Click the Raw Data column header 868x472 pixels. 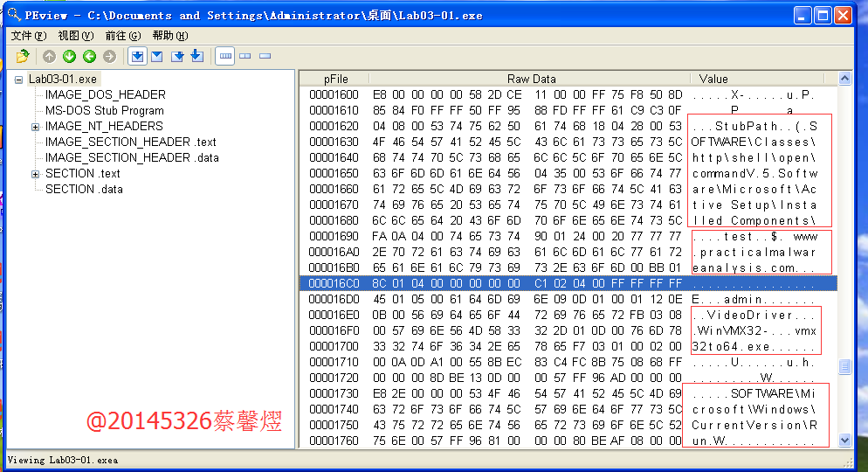pyautogui.click(x=531, y=79)
